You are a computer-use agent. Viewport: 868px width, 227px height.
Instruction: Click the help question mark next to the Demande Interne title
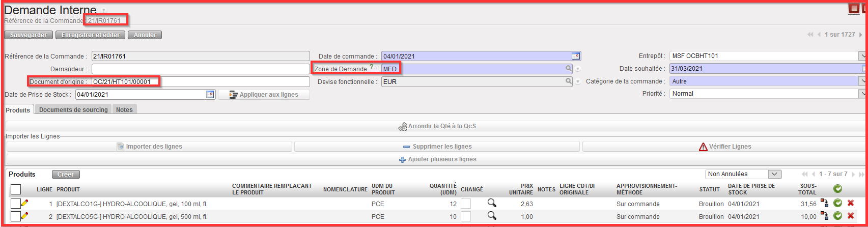coord(104,10)
